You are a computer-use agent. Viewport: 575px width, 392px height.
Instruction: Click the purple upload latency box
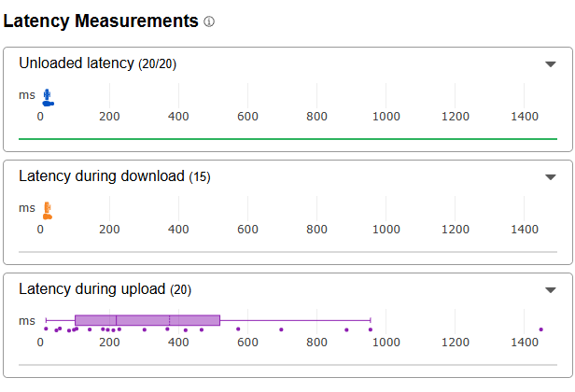(x=147, y=320)
